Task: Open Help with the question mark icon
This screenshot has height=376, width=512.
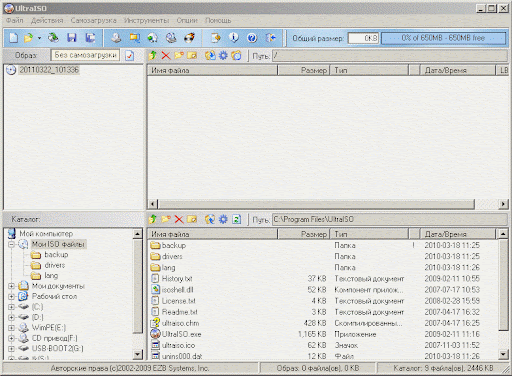Action: (252, 38)
